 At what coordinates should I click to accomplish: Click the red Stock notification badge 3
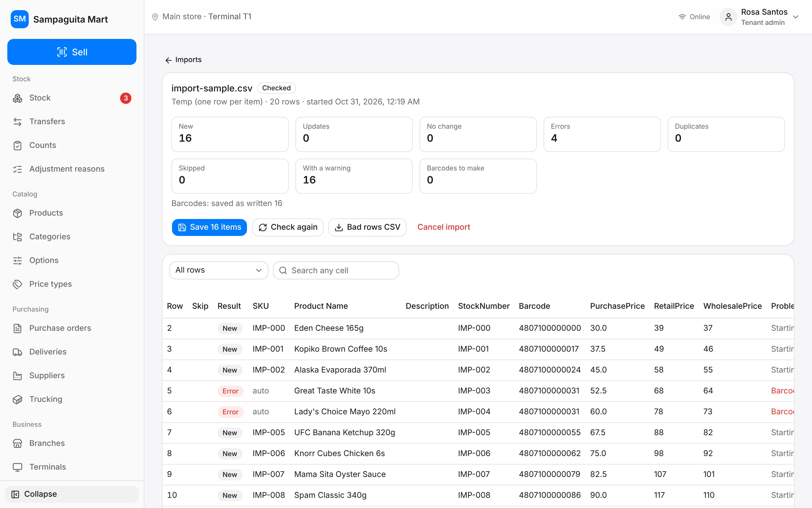click(x=126, y=98)
